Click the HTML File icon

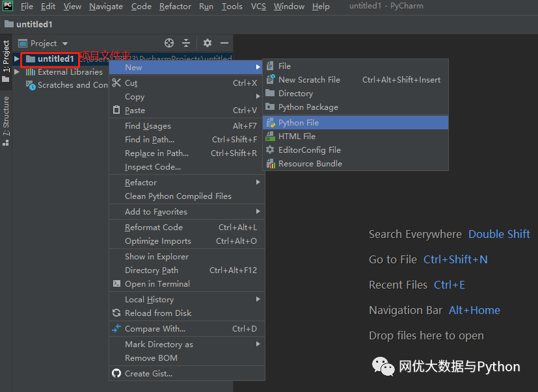271,136
